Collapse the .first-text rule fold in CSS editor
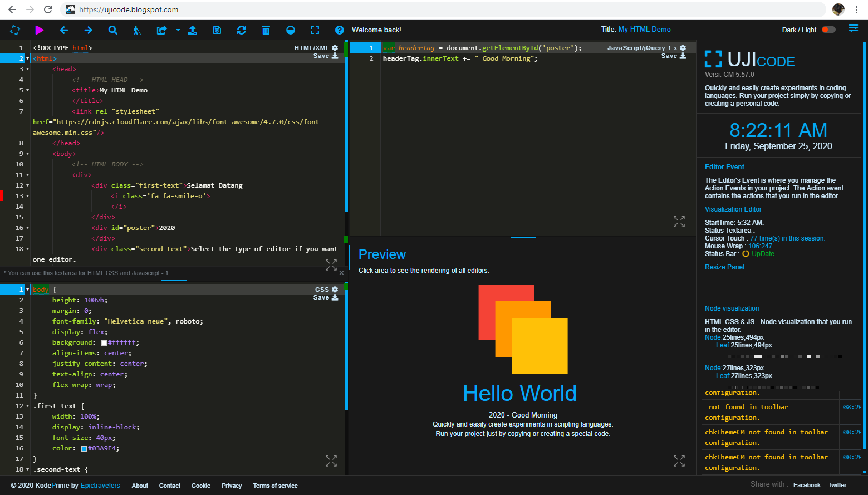 (28, 406)
